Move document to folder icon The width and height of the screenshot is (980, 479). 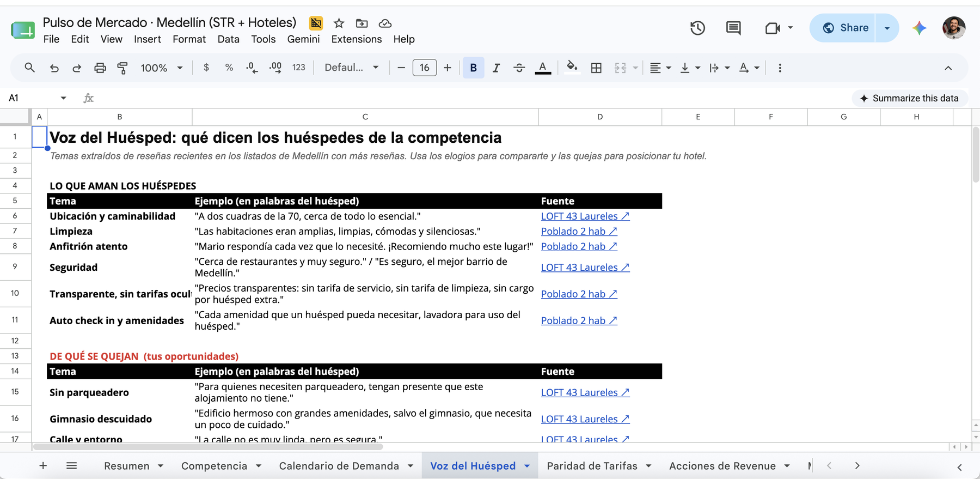pyautogui.click(x=362, y=23)
